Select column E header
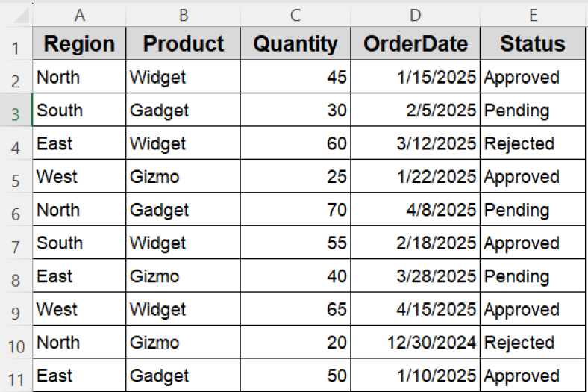 (x=533, y=13)
